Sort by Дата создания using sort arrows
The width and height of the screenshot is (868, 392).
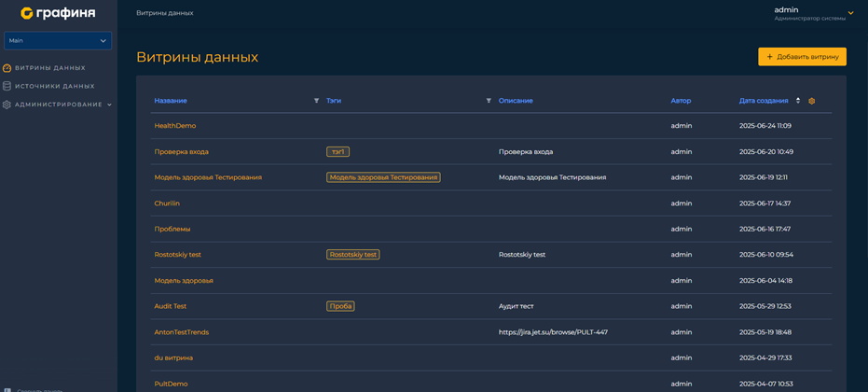(798, 101)
